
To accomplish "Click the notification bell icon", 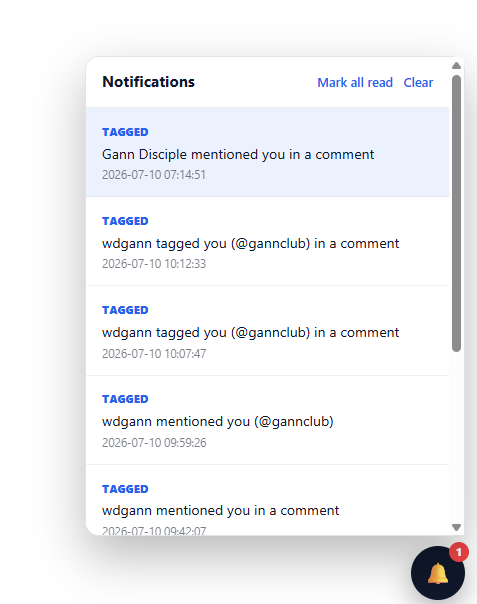I will click(x=438, y=573).
